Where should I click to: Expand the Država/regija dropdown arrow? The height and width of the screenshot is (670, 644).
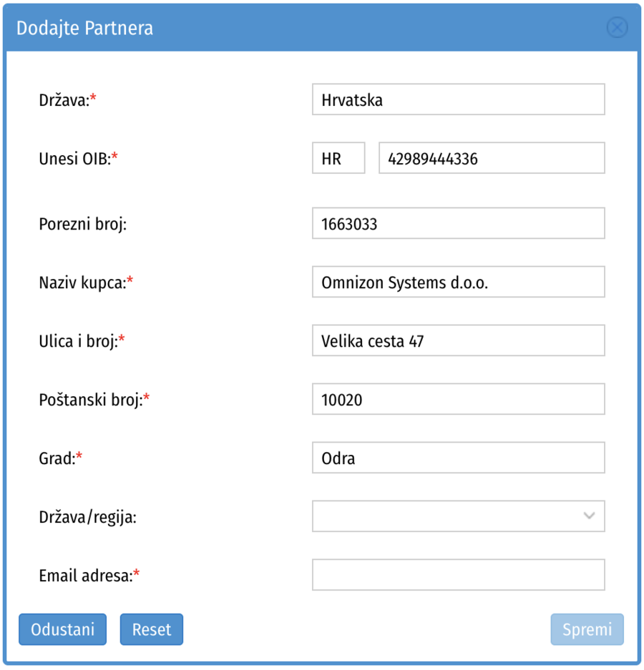tap(589, 516)
